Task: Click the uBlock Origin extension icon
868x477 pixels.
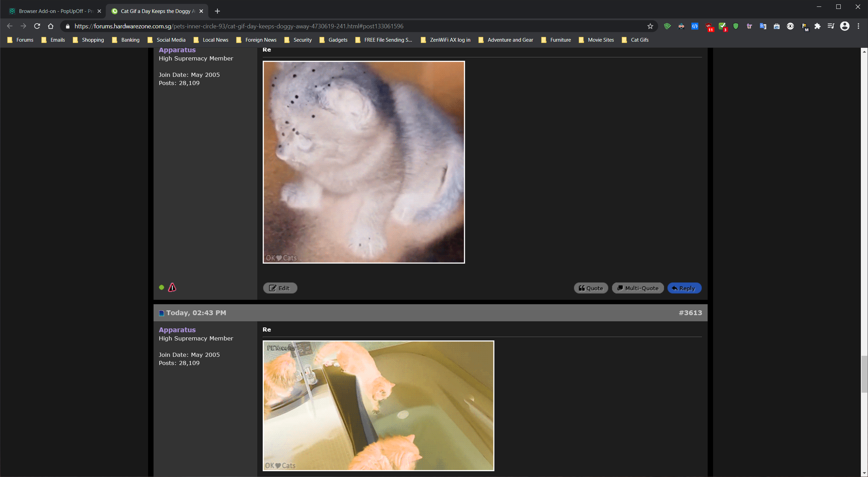Action: coord(709,26)
